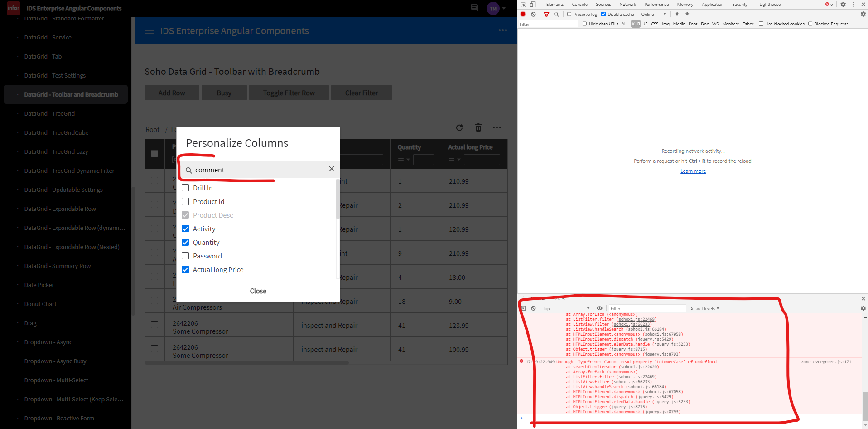Open the zone-evergreen.js:171 source link
This screenshot has height=429, width=868.
pyautogui.click(x=826, y=362)
